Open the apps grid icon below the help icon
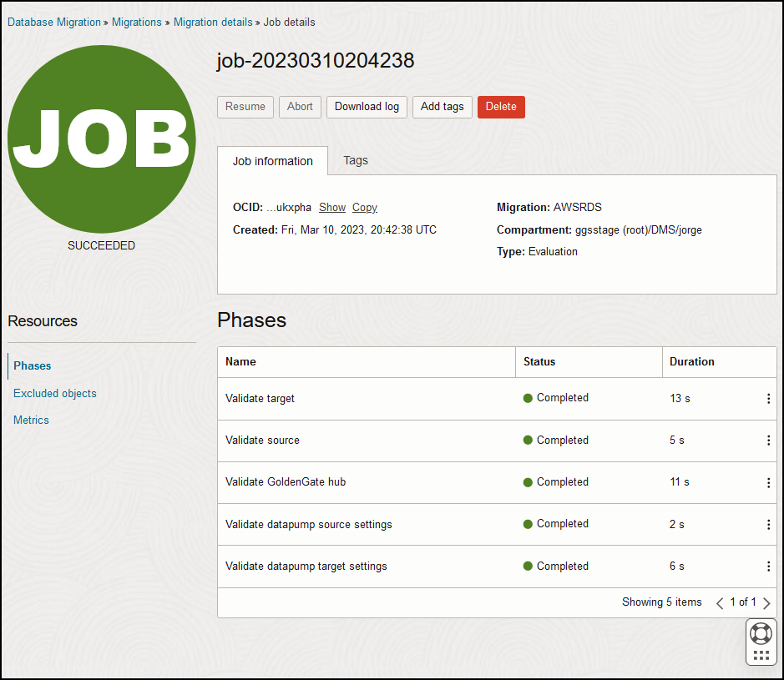 coord(761,654)
